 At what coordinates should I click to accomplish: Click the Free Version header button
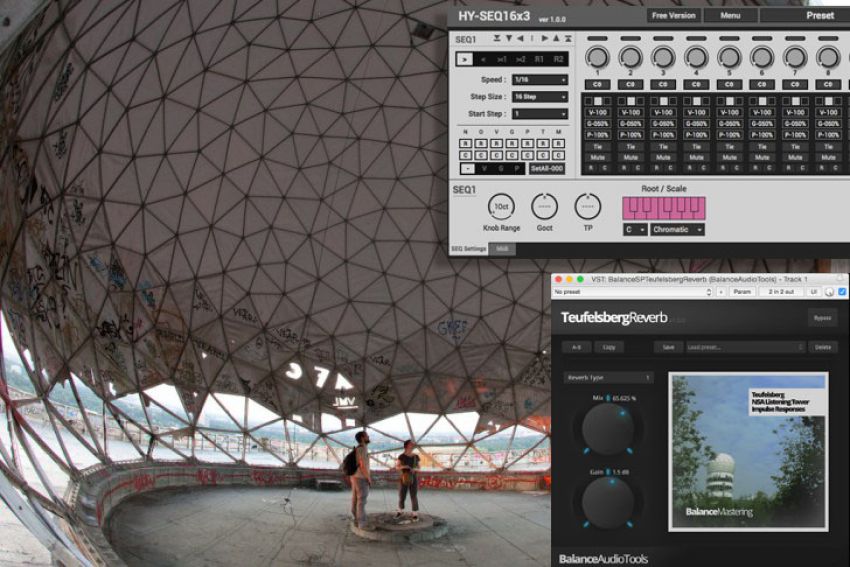pos(673,15)
